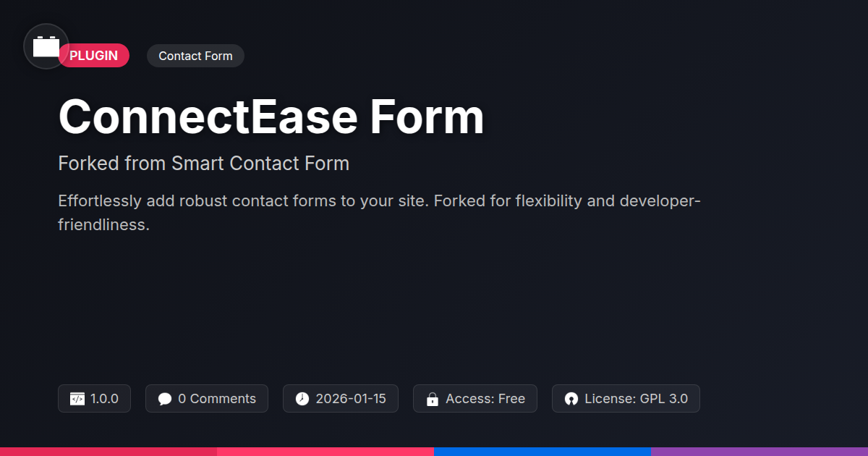Click the code version icon beside 1.0.0
This screenshot has height=456, width=868.
(77, 399)
